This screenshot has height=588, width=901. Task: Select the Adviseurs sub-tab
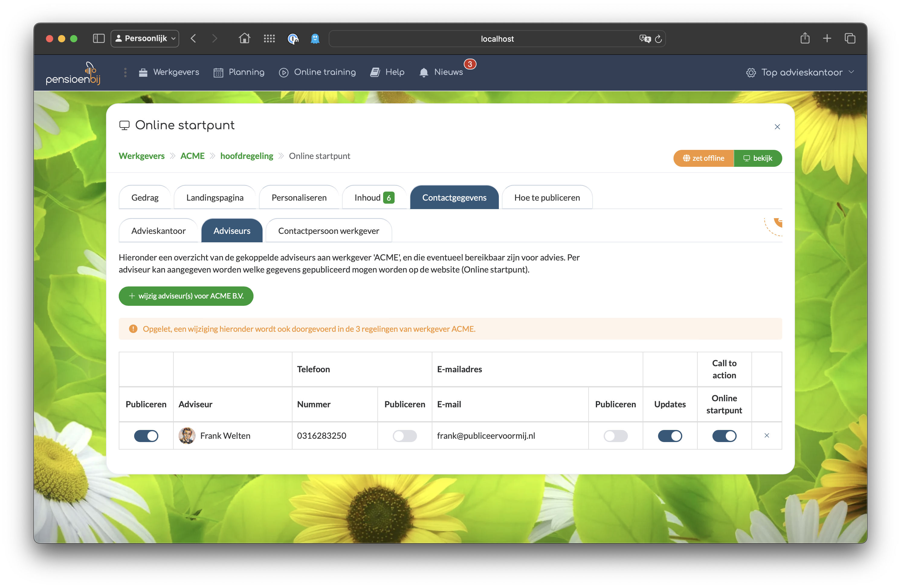[x=232, y=231]
